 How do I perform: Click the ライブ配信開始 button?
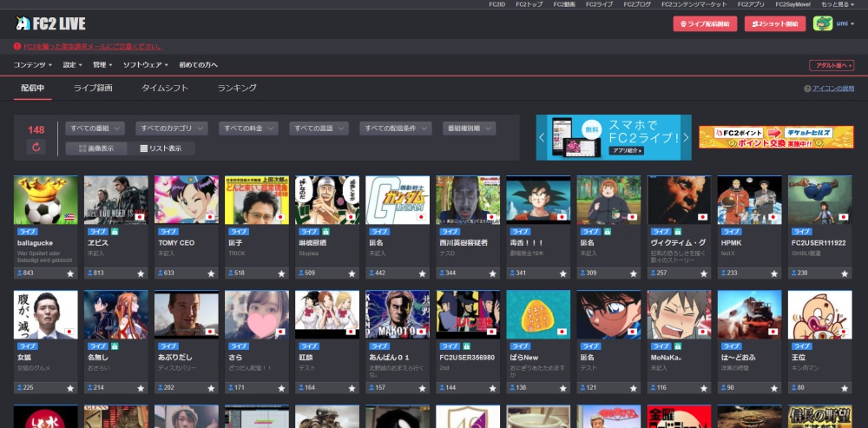[705, 23]
